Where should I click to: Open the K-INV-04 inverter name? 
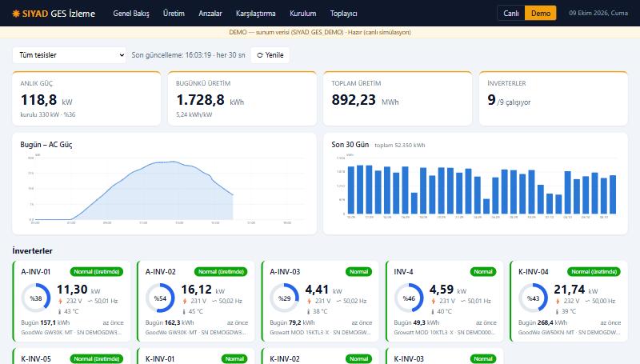534,272
